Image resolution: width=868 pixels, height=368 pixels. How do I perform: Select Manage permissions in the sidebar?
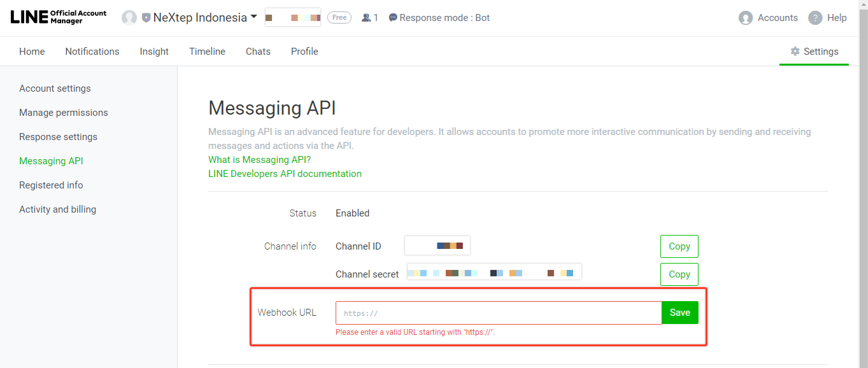pos(64,113)
